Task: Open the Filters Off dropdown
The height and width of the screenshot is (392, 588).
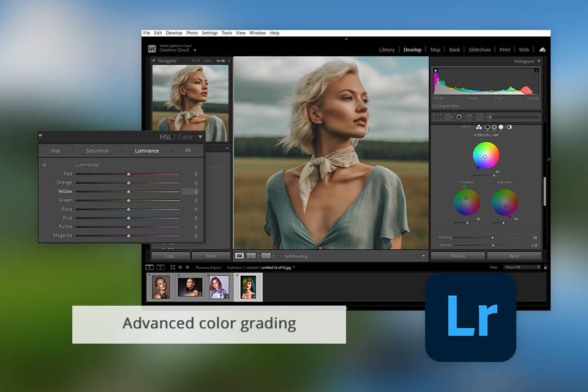Action: click(522, 268)
